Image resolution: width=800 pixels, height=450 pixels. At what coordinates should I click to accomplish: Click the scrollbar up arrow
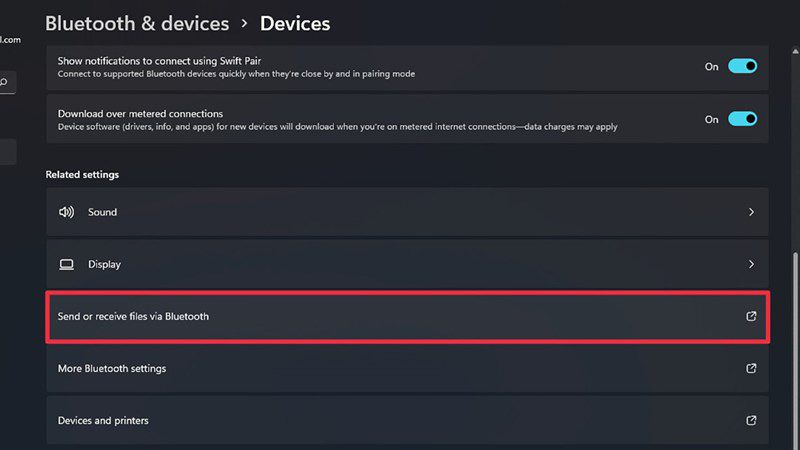[795, 51]
